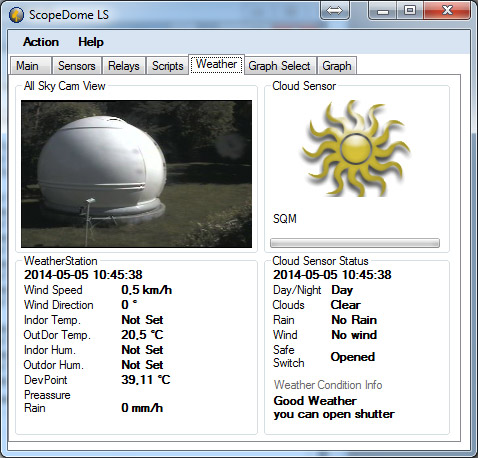
Task: Click the ScopeDome LS app icon
Action: pyautogui.click(x=16, y=15)
